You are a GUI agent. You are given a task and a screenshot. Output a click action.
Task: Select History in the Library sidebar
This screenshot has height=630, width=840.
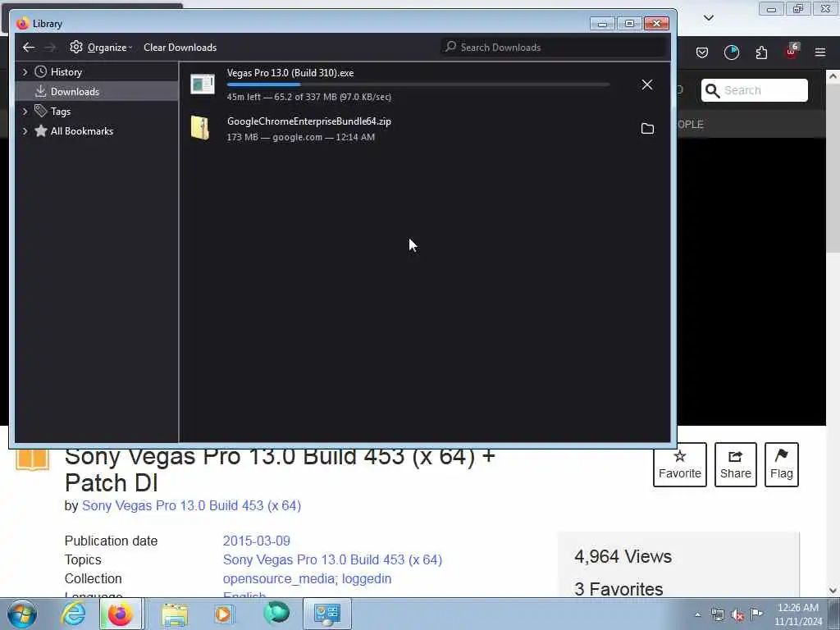click(x=66, y=72)
